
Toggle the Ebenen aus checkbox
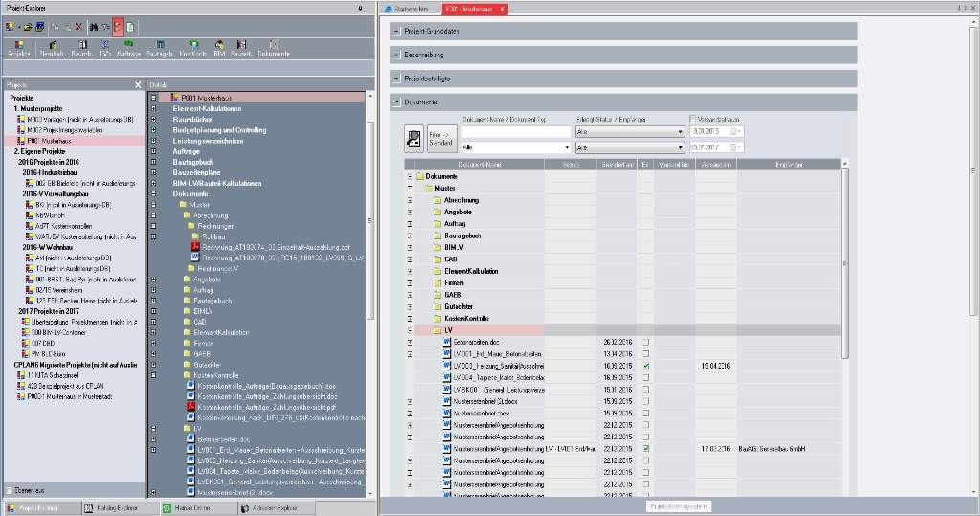tap(10, 489)
